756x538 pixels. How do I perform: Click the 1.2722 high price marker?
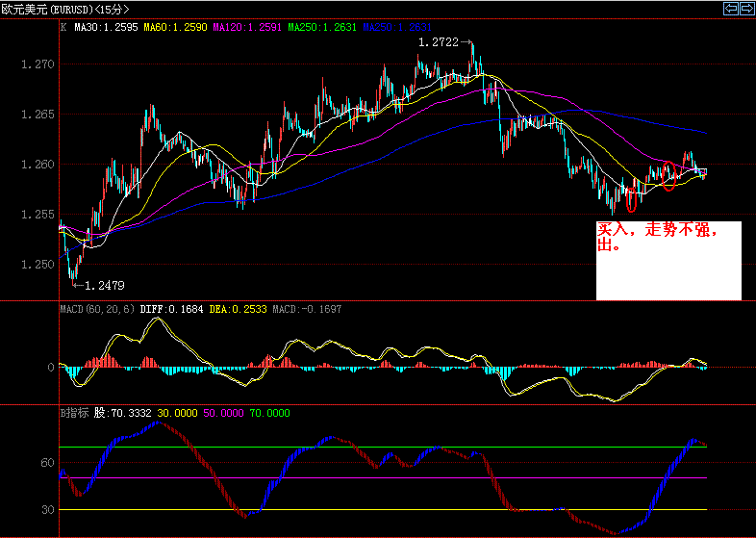(x=444, y=42)
